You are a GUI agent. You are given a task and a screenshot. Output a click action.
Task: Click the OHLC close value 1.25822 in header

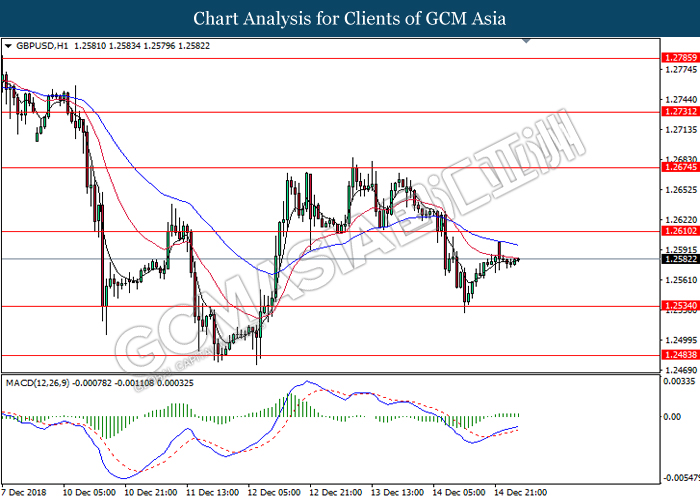coord(194,46)
